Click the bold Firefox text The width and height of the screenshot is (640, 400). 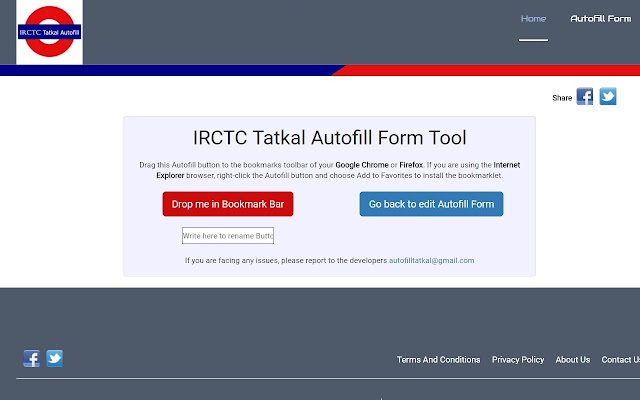411,165
